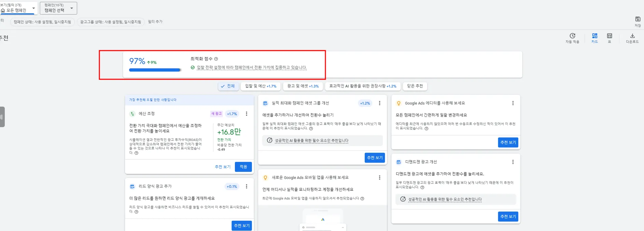Click the 입찰 전략 설정 optimization message link
Viewport: 644px width, 231px height.
(x=252, y=68)
